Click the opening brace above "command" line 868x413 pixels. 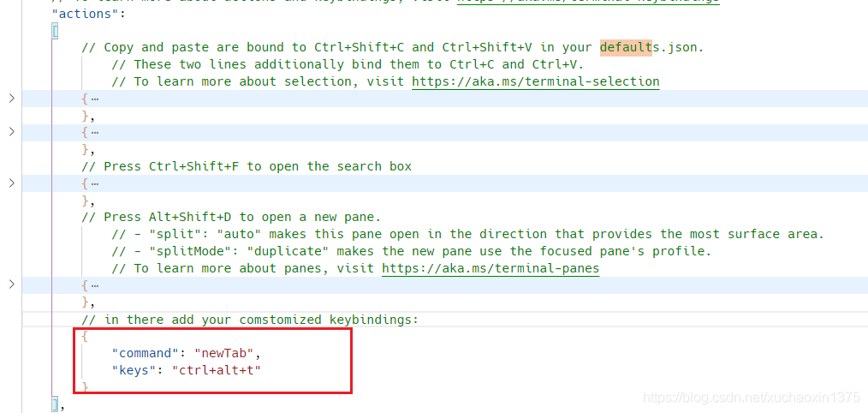point(85,336)
